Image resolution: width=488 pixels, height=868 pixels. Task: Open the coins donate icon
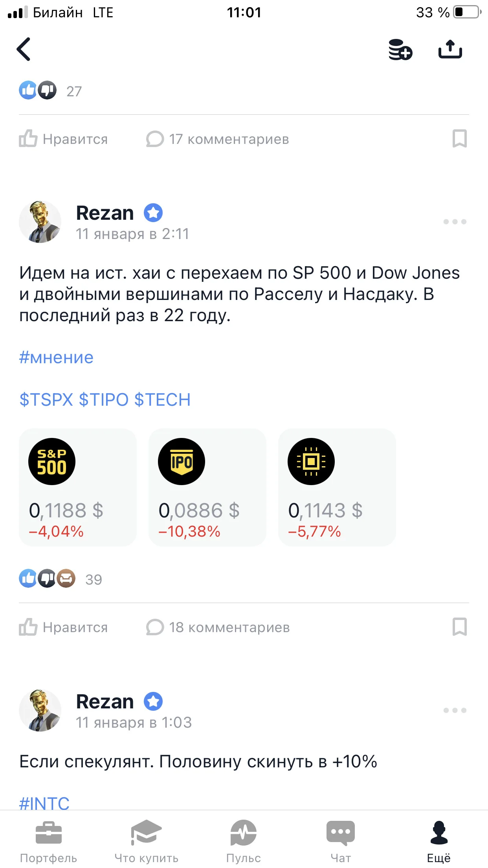[400, 50]
